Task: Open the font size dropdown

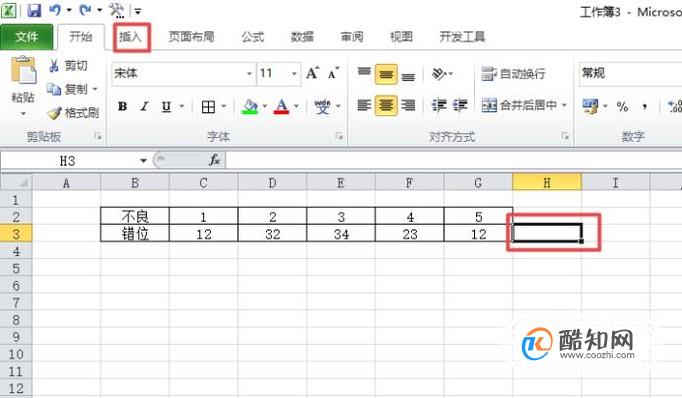Action: (x=294, y=74)
